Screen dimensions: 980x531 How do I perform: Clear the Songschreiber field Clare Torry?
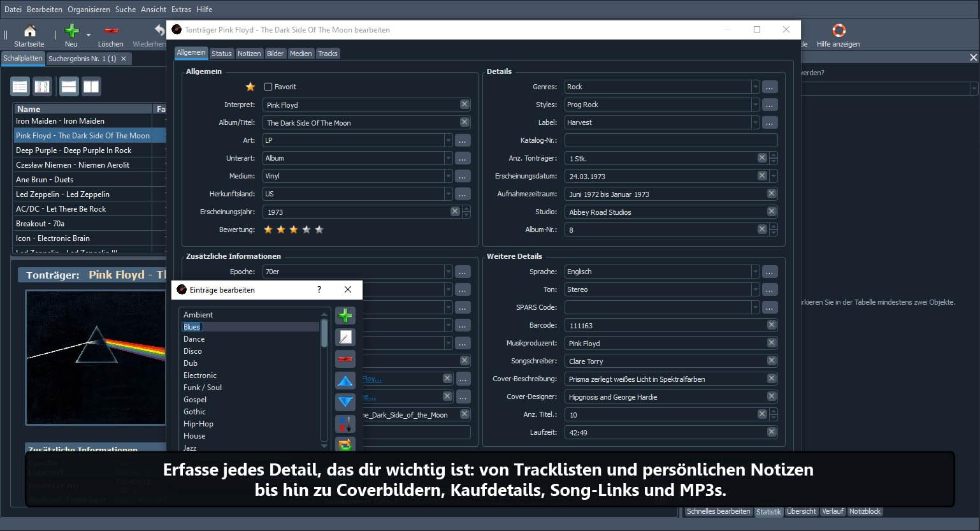[772, 360]
